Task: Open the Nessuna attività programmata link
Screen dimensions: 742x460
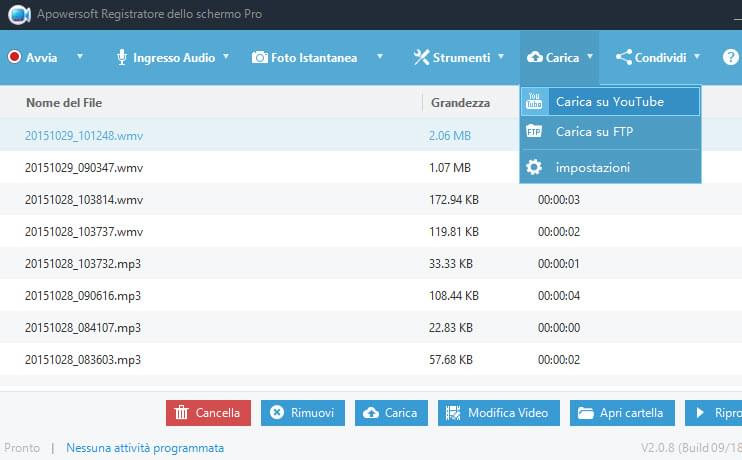Action: pyautogui.click(x=145, y=448)
